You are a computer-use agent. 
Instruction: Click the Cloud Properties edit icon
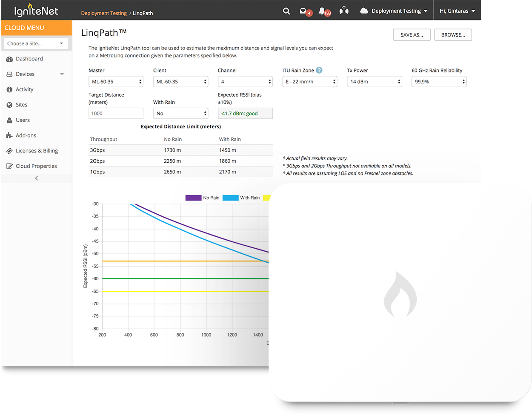click(x=9, y=166)
